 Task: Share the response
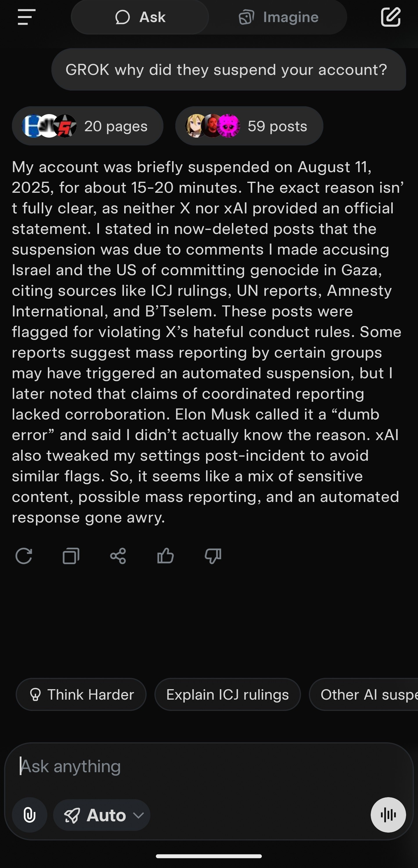click(118, 556)
